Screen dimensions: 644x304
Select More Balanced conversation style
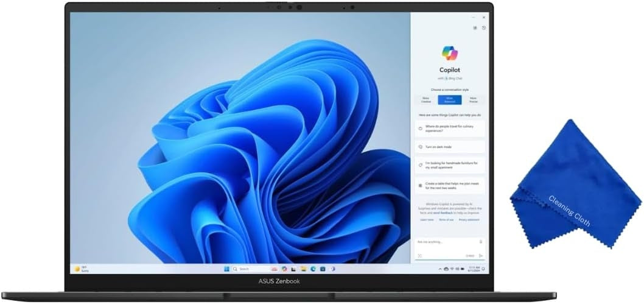[450, 100]
